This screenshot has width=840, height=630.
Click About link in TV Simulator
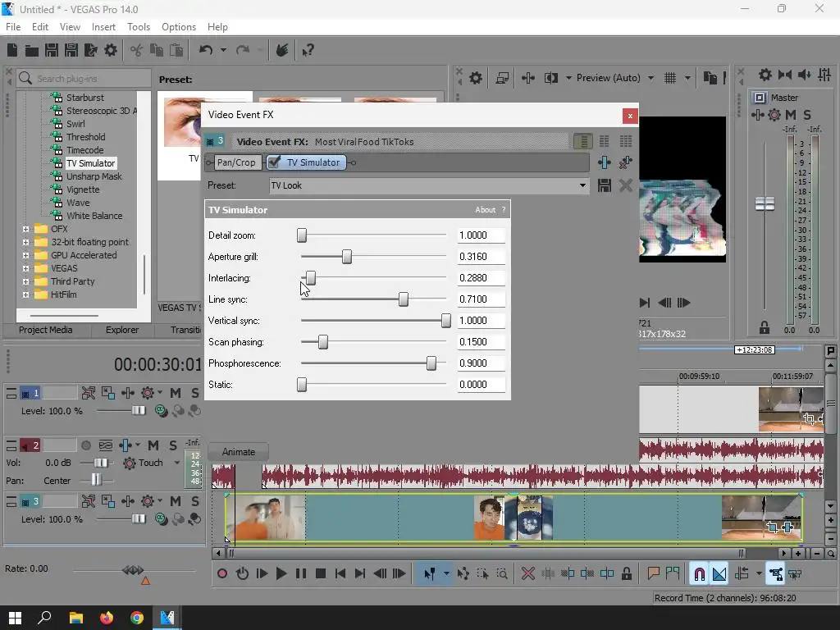[x=485, y=210]
